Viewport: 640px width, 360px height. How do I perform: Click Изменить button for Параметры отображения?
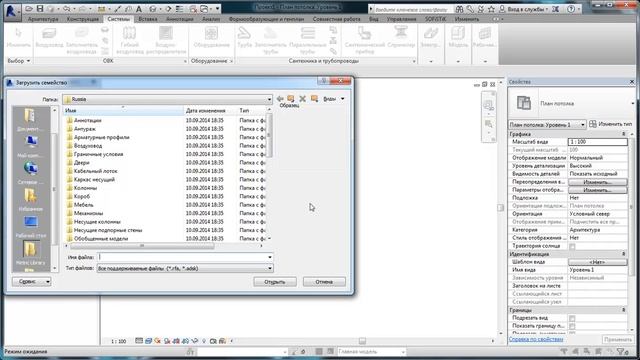point(598,190)
